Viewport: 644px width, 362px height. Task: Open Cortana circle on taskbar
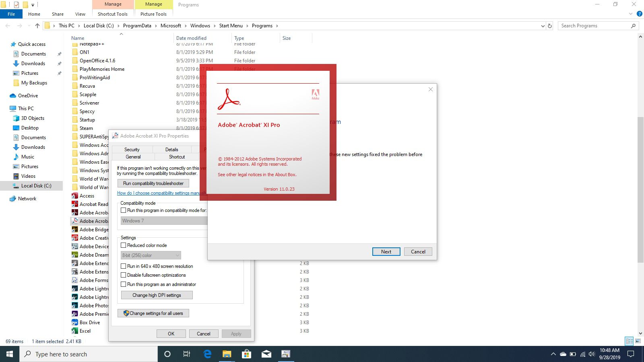click(x=167, y=354)
